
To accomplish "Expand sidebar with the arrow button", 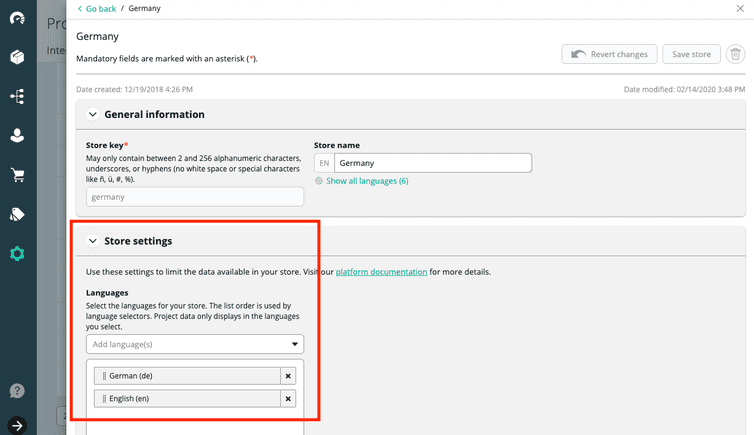I will click(x=17, y=424).
